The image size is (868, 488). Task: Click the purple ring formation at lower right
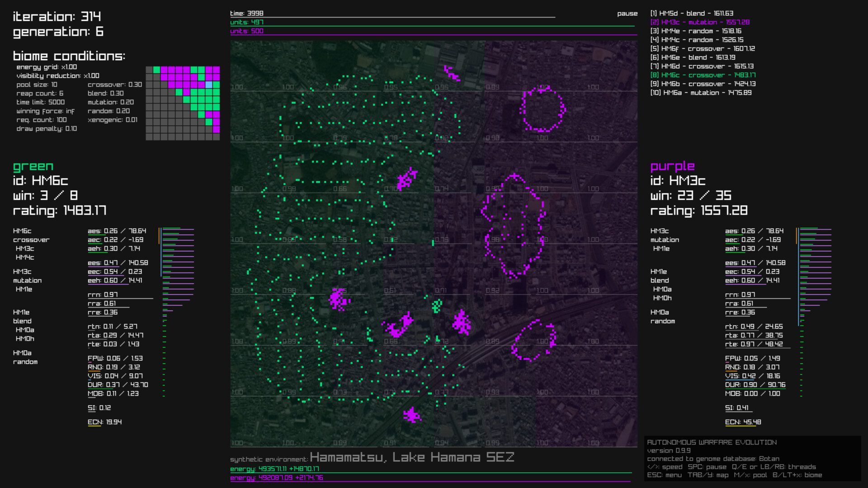click(533, 340)
